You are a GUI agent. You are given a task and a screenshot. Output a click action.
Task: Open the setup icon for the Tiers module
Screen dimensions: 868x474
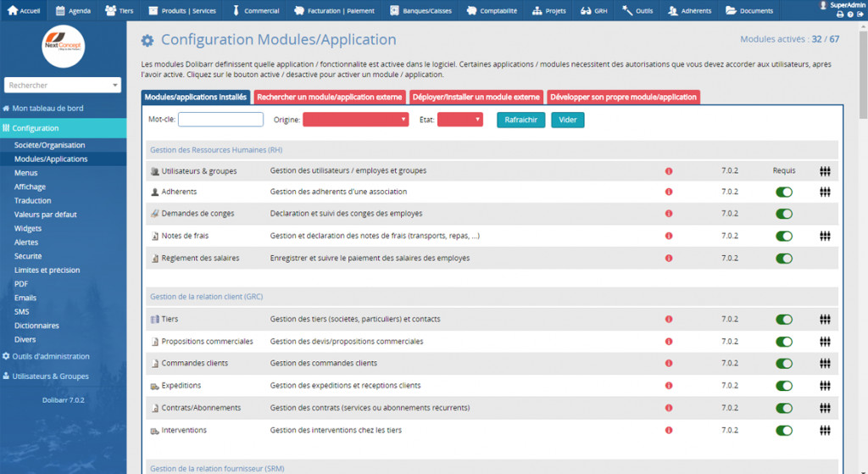tap(824, 320)
